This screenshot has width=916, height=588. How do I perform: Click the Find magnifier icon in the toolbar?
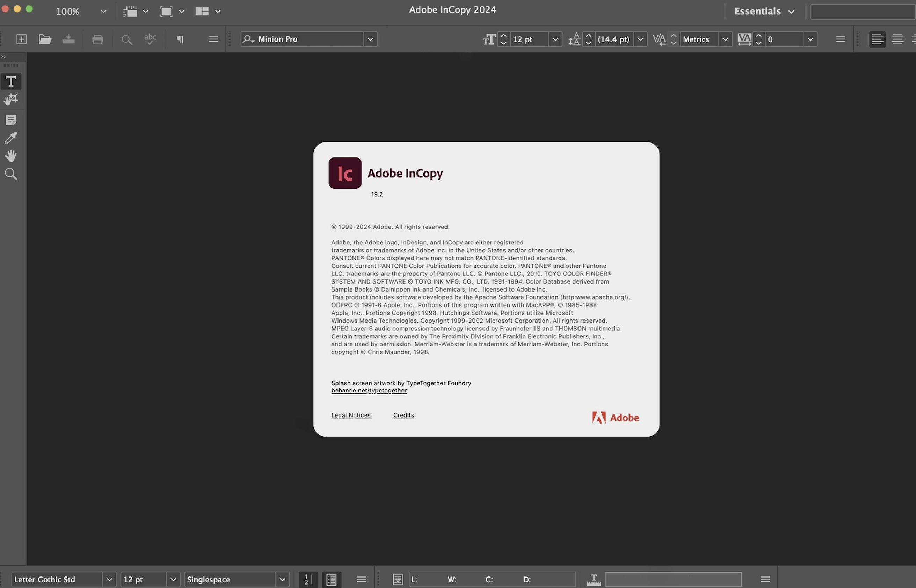pyautogui.click(x=127, y=39)
